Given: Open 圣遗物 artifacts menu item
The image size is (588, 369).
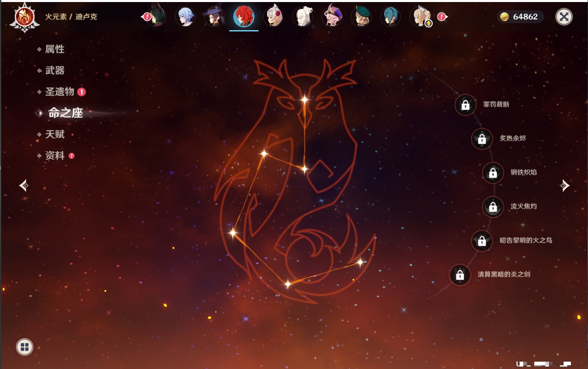Looking at the screenshot, I should click(59, 92).
